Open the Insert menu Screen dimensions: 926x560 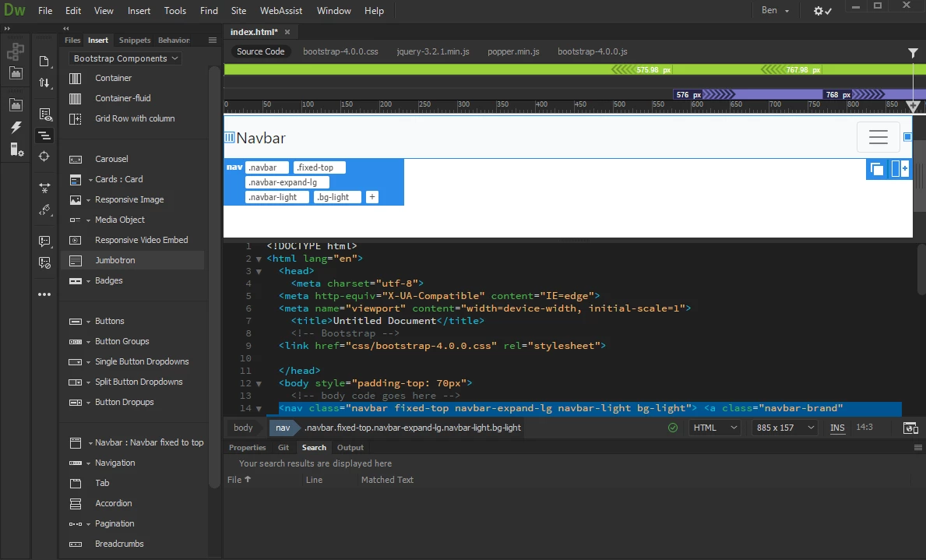click(139, 11)
